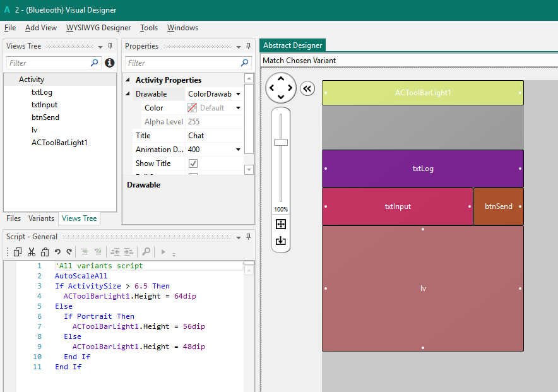Image resolution: width=558 pixels, height=392 pixels.
Task: Switch to the Variants tab
Action: (41, 218)
